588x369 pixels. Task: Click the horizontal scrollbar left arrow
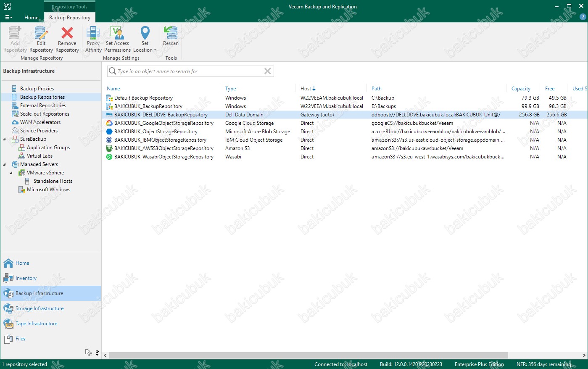105,355
